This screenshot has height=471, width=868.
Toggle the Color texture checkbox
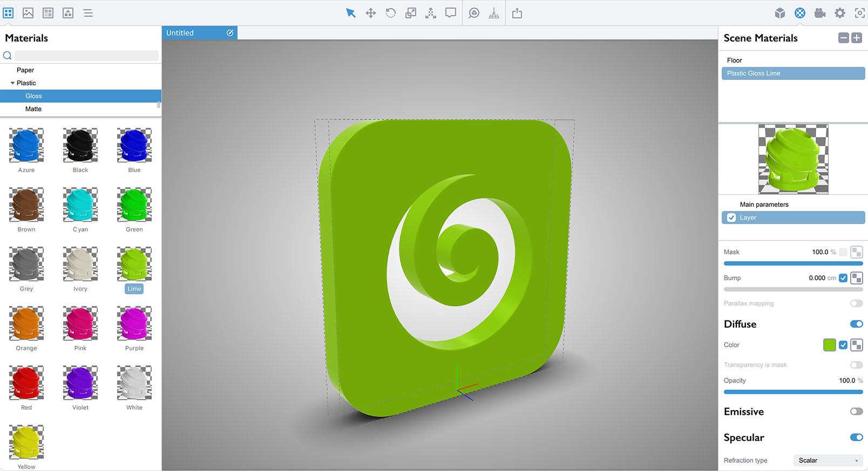tap(843, 345)
